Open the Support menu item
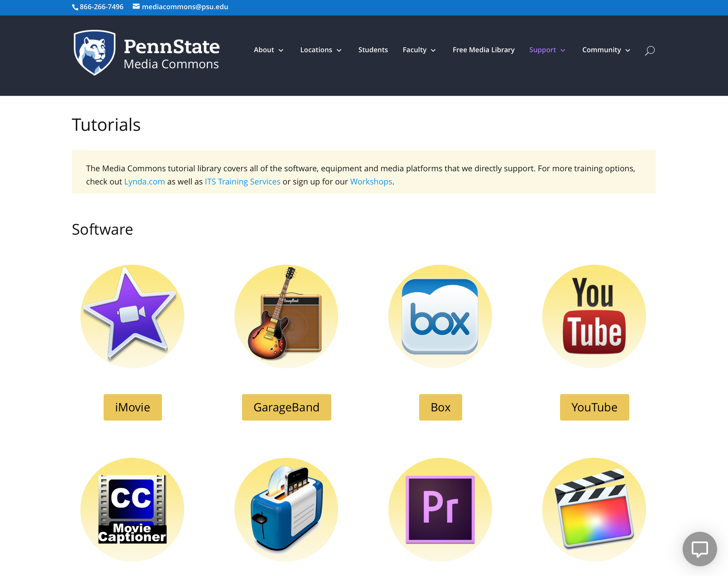This screenshot has width=728, height=576. coord(542,50)
